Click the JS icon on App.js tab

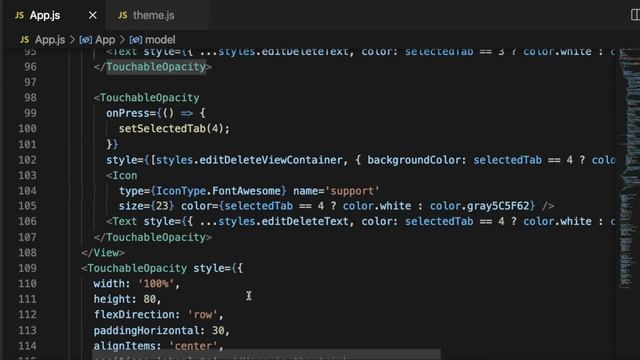click(x=19, y=16)
